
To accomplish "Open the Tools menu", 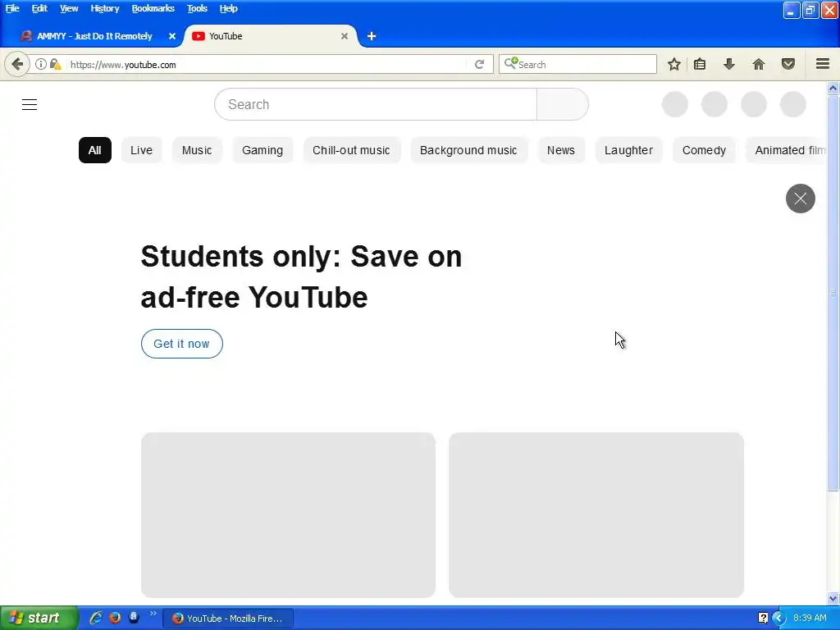I will [x=197, y=8].
